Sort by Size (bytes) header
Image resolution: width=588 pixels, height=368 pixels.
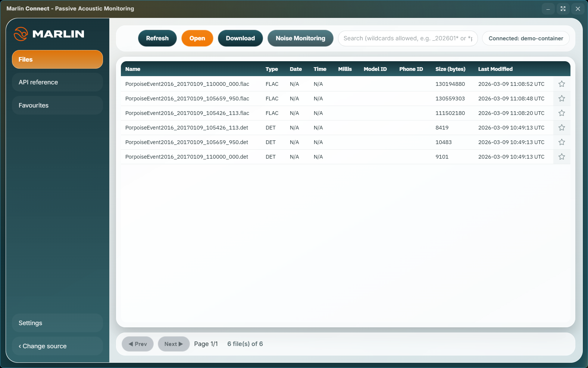click(450, 69)
